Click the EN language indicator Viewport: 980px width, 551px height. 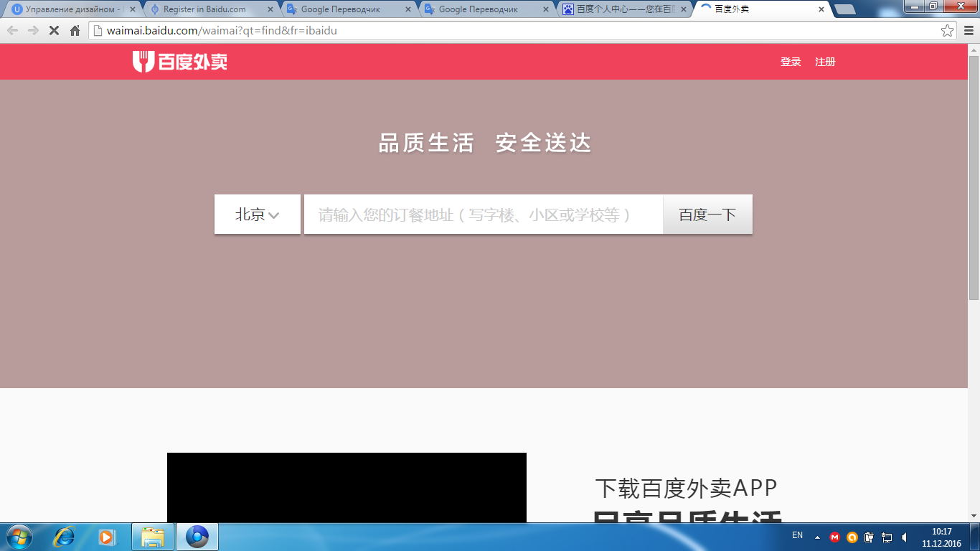(797, 535)
